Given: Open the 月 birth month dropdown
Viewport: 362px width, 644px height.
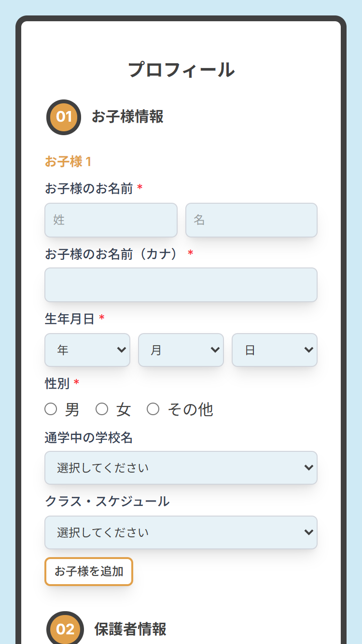Looking at the screenshot, I should (181, 350).
